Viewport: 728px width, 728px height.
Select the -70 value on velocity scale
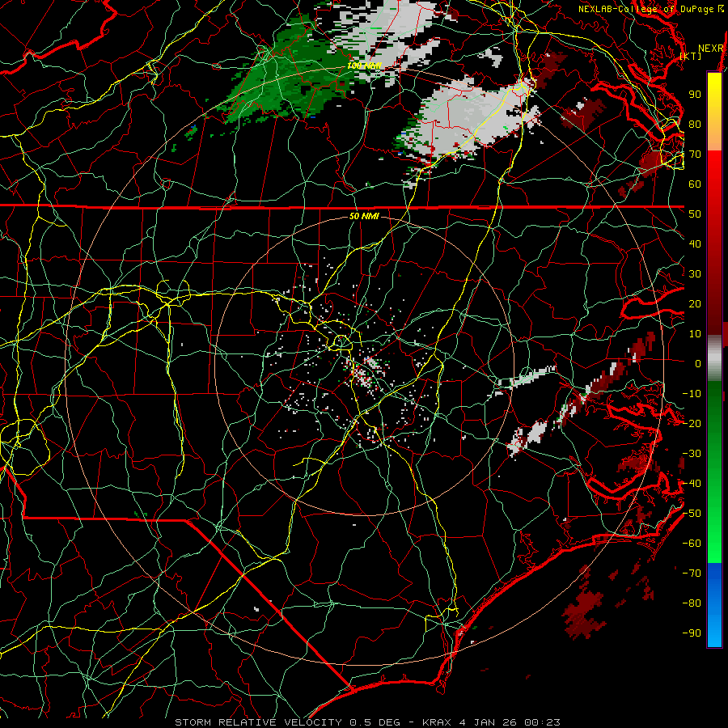(x=692, y=574)
